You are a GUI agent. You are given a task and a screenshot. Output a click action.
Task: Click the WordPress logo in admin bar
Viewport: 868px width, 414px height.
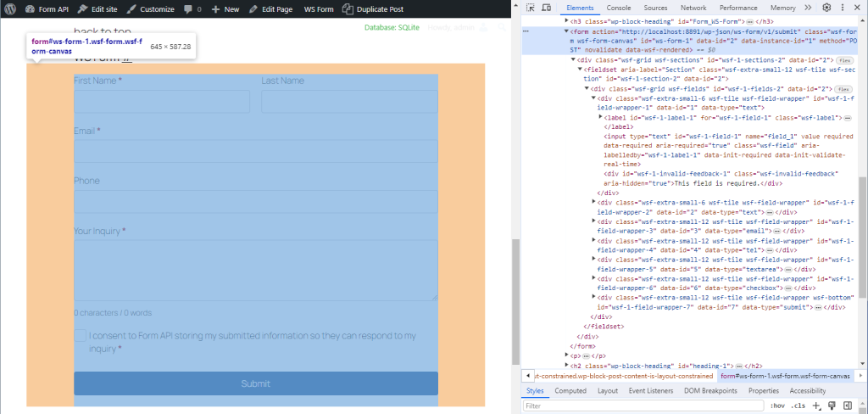coord(10,8)
